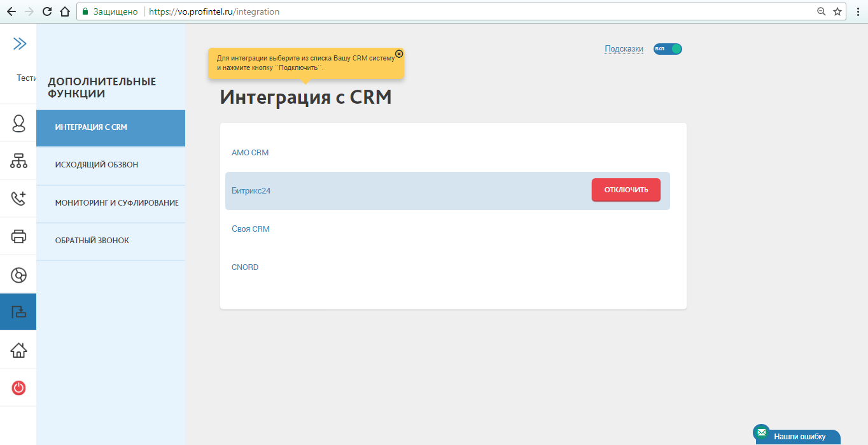This screenshot has width=868, height=445.
Task: Click the green envelope feedback icon
Action: [761, 432]
